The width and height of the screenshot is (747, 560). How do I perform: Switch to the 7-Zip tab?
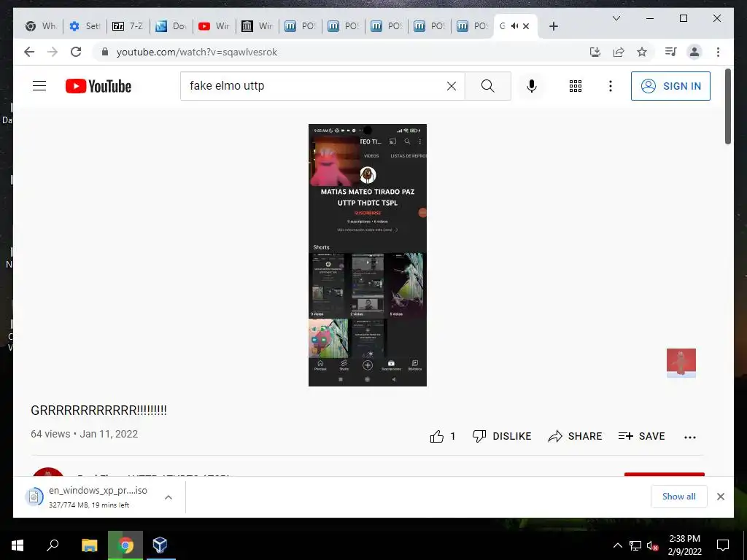(x=128, y=26)
